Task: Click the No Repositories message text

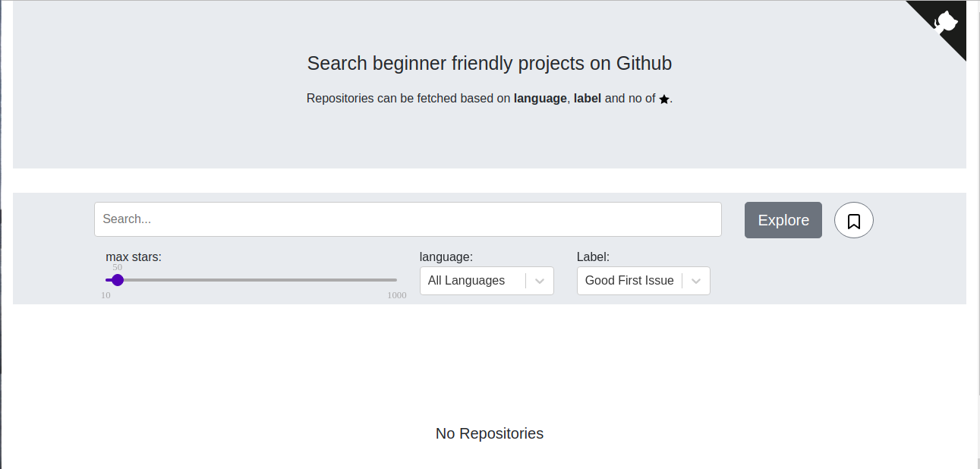Action: coord(489,433)
